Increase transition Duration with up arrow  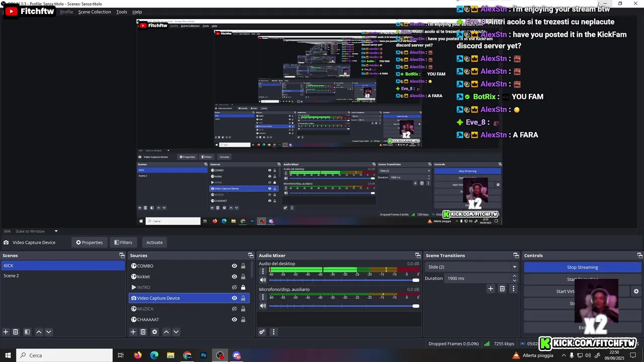514,276
